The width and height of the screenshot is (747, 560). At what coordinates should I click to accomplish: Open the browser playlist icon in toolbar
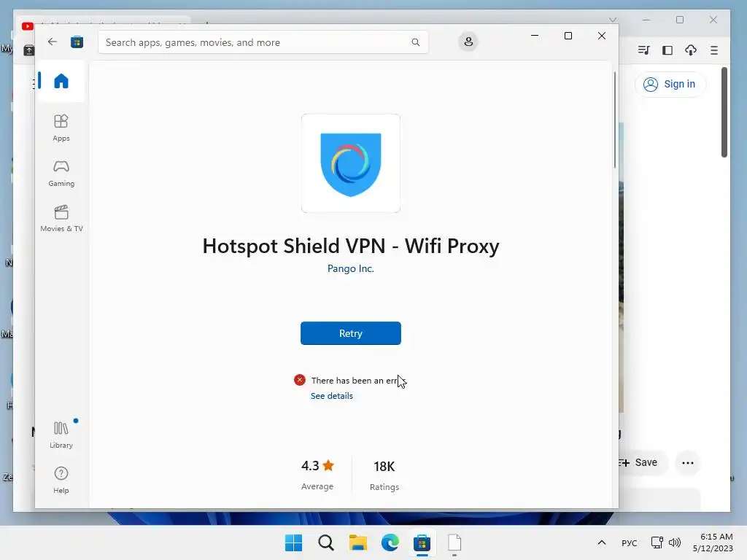[643, 50]
